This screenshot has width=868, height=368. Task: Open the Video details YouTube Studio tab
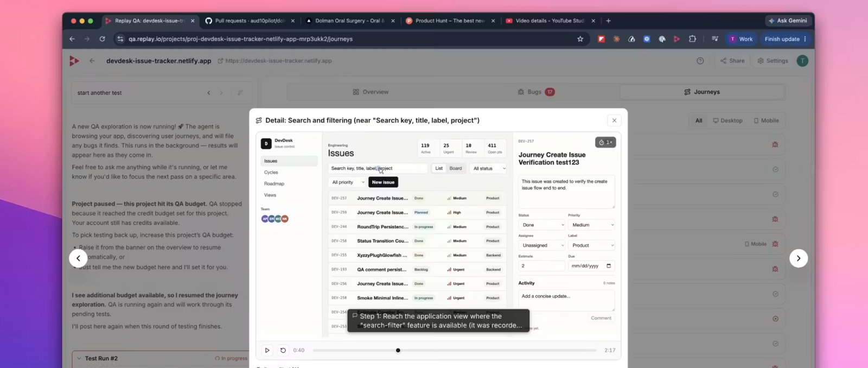tap(550, 21)
